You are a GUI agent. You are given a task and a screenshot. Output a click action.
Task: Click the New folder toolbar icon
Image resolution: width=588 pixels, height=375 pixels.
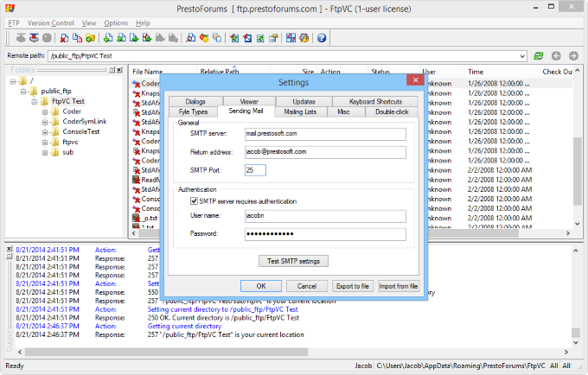coord(90,38)
